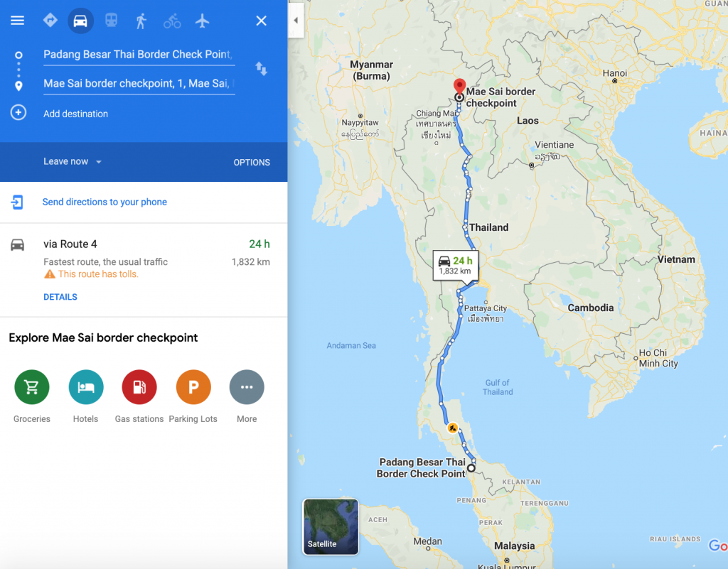The image size is (728, 569).
Task: Choose driving travel mode
Action: (x=81, y=21)
